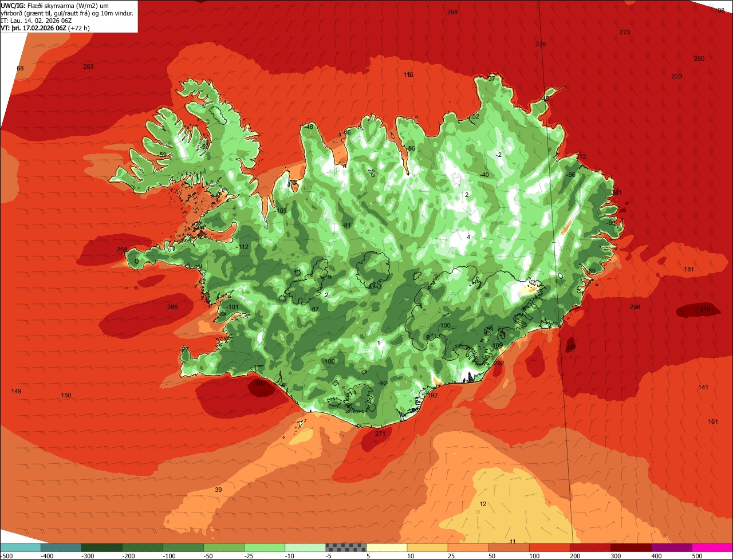Select the legend label 500
Screen dimensions: 733x560
coord(697,556)
